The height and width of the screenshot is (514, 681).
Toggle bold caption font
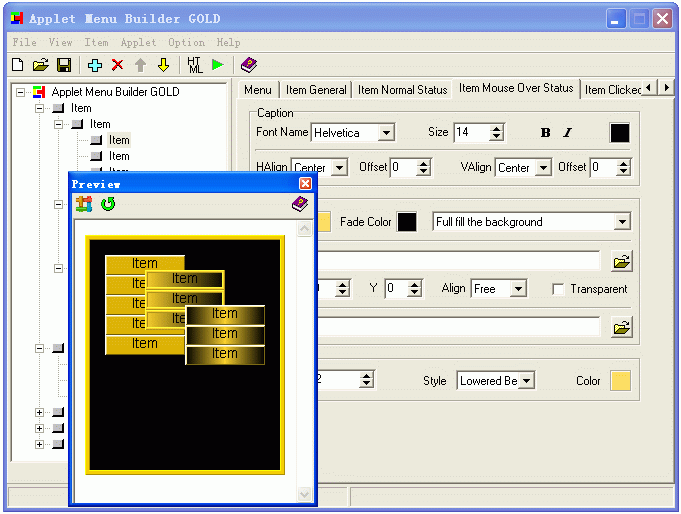545,133
